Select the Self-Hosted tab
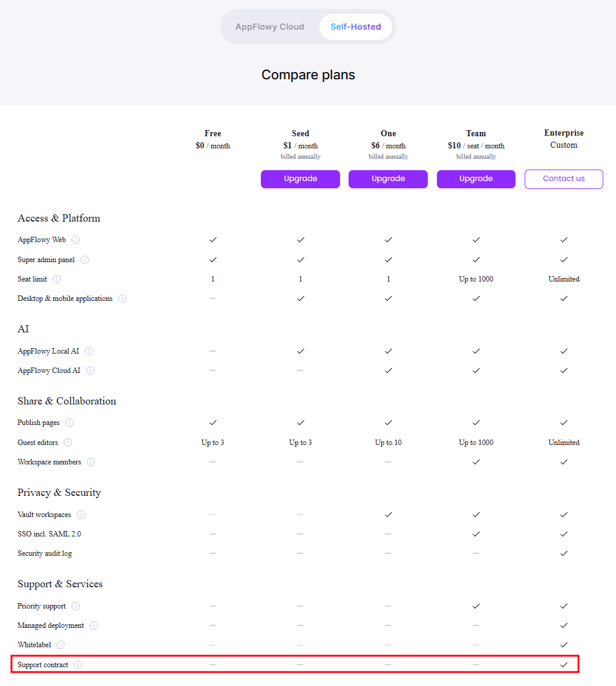This screenshot has width=616, height=686. (355, 27)
